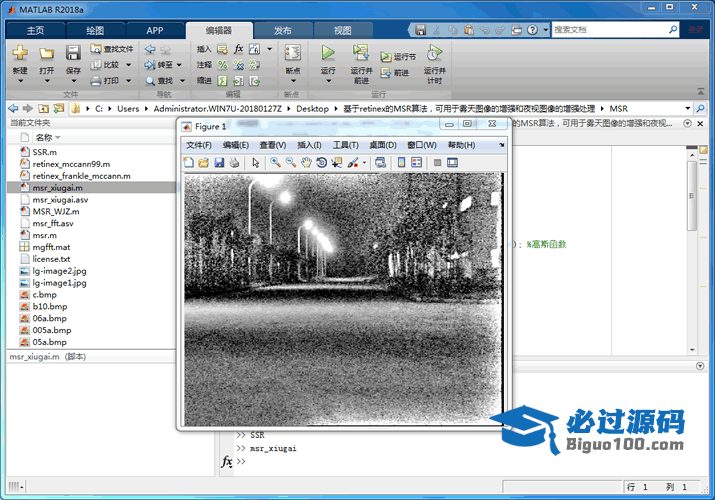Switch to the Home (主页) tab
This screenshot has height=500, width=715.
click(x=35, y=30)
